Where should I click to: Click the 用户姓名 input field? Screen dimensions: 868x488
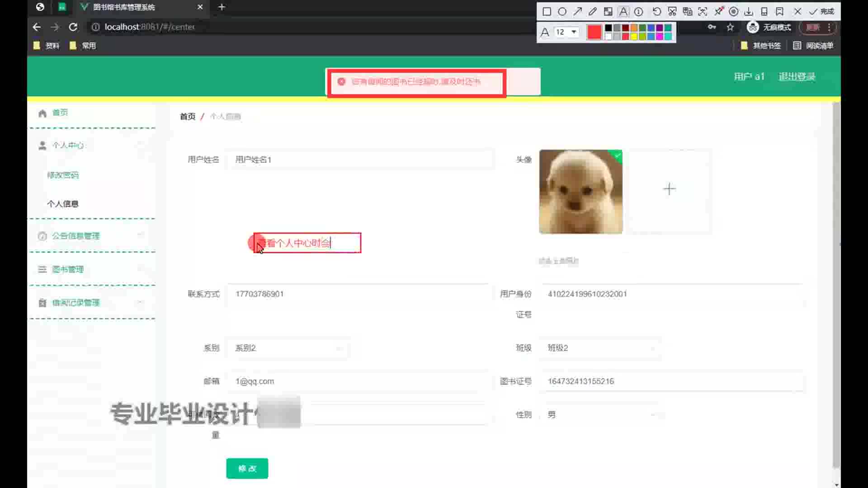click(x=360, y=160)
